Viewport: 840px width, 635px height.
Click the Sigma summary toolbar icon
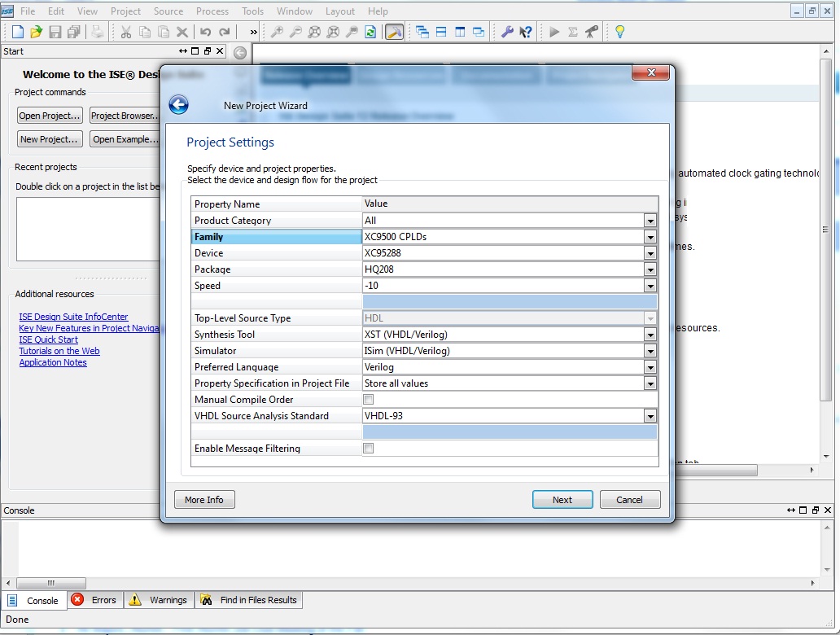(x=573, y=32)
